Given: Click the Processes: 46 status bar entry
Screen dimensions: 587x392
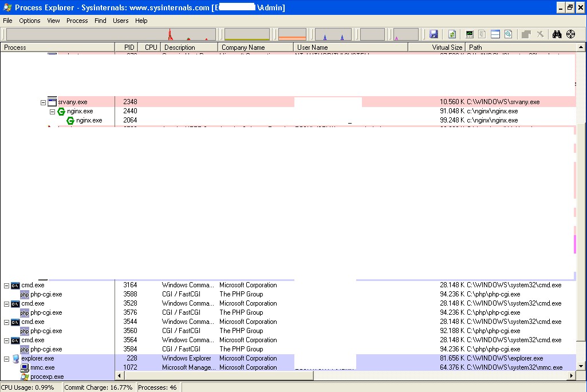Looking at the screenshot, I should tap(157, 387).
